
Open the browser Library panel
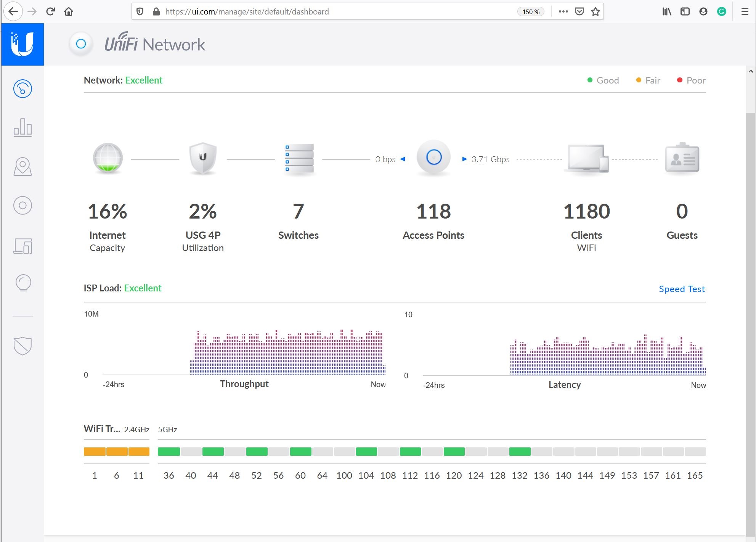click(667, 11)
